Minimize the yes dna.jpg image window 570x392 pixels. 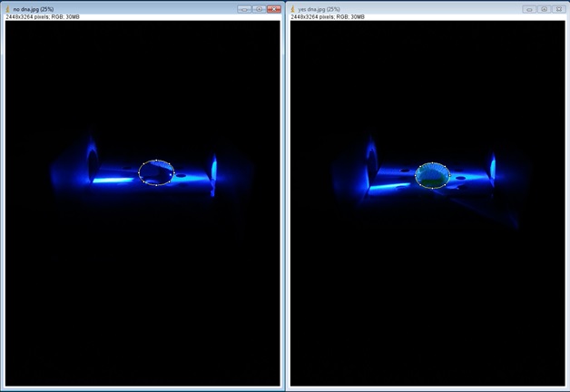click(529, 9)
